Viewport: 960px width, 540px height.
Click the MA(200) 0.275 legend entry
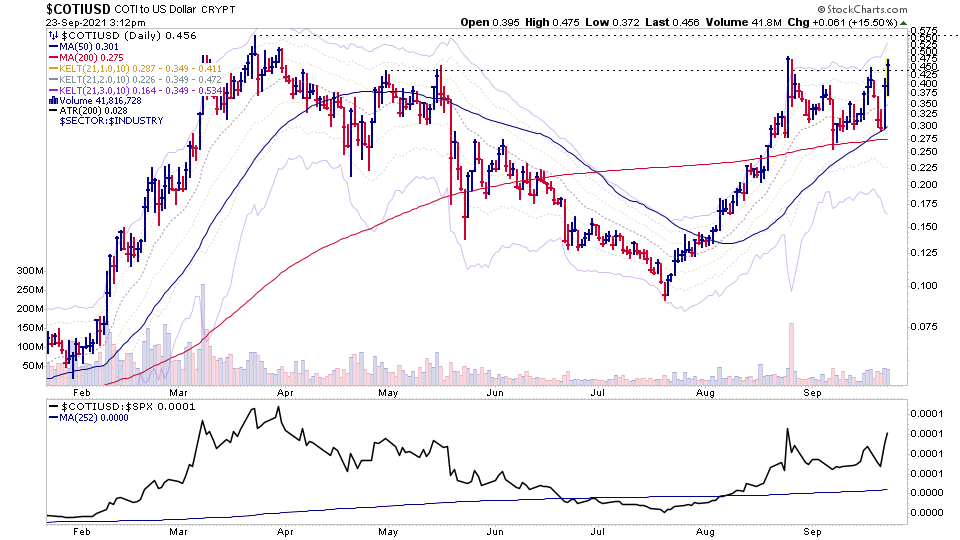(91, 58)
